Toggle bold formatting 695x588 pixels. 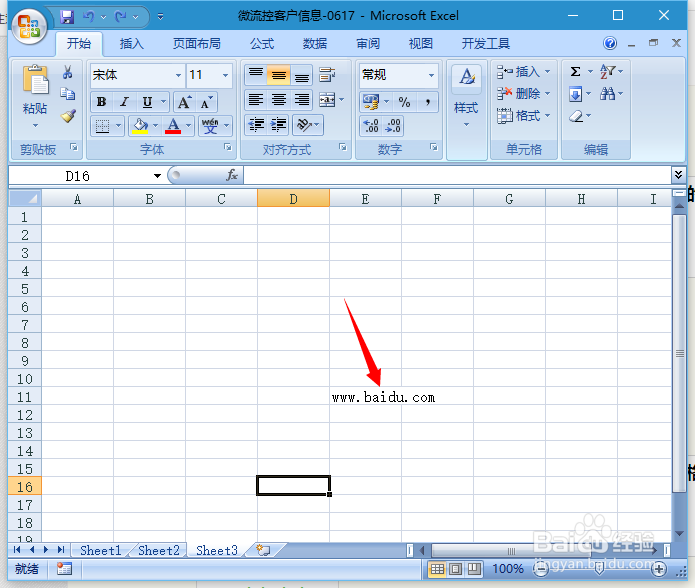(x=102, y=102)
